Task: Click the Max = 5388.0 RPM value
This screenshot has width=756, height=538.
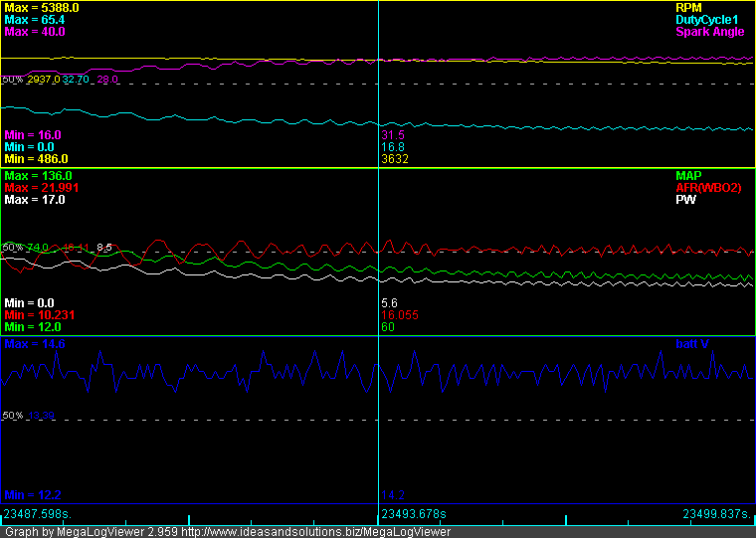Action: [x=42, y=7]
